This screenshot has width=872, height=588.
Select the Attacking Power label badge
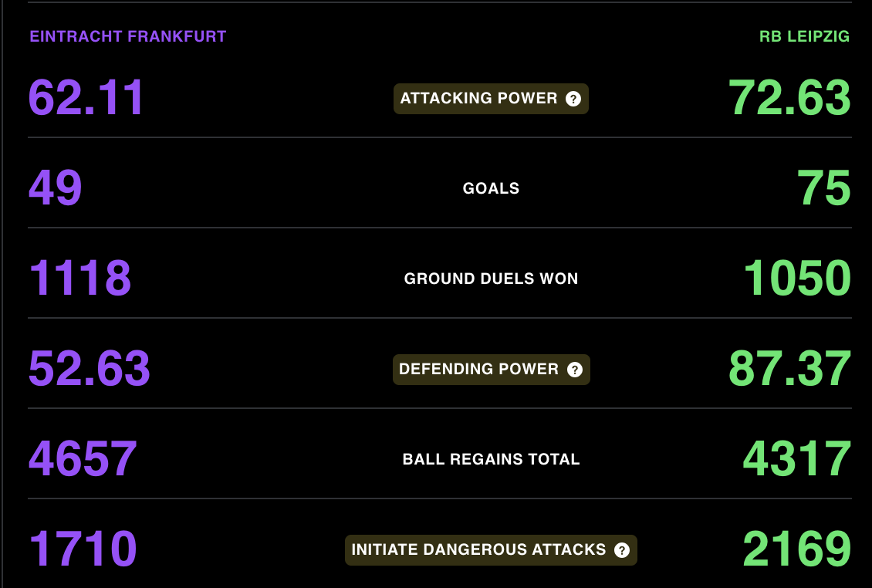[x=491, y=99]
